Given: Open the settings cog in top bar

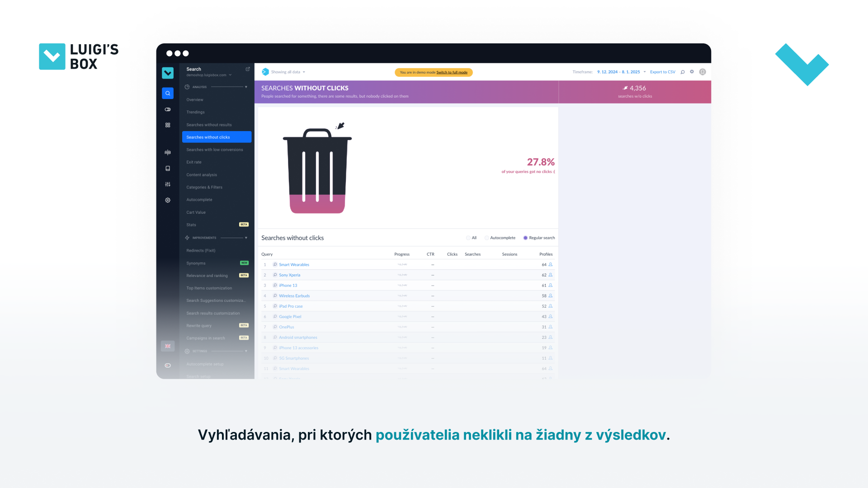Looking at the screenshot, I should pyautogui.click(x=692, y=72).
